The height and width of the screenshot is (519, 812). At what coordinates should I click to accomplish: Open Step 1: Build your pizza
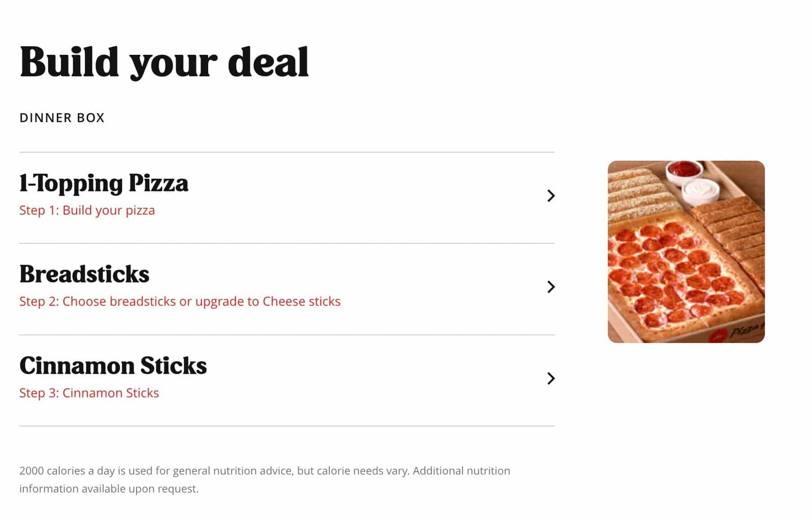coord(87,210)
